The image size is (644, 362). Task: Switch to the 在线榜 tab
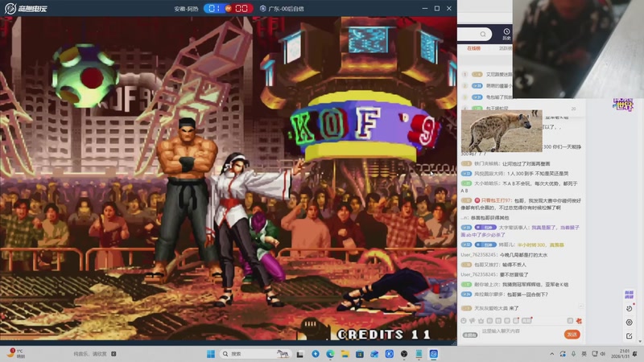pyautogui.click(x=473, y=48)
